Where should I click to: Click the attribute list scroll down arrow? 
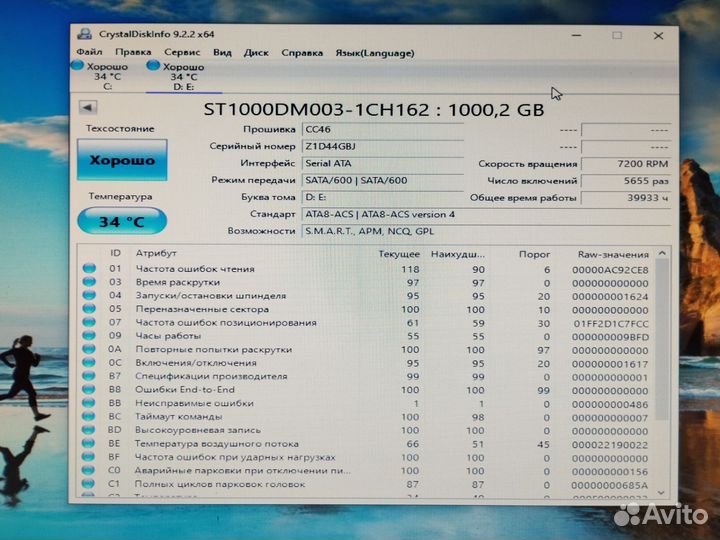click(x=661, y=493)
